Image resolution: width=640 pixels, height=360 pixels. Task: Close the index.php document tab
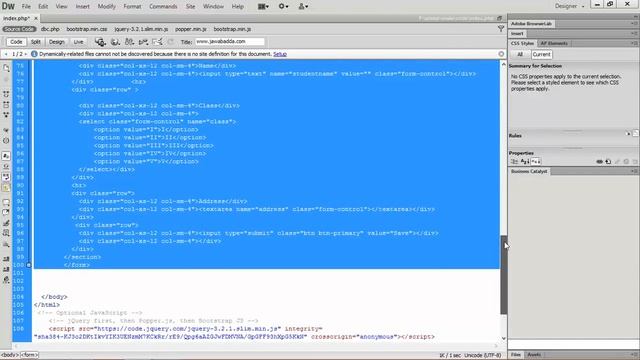coord(36,18)
